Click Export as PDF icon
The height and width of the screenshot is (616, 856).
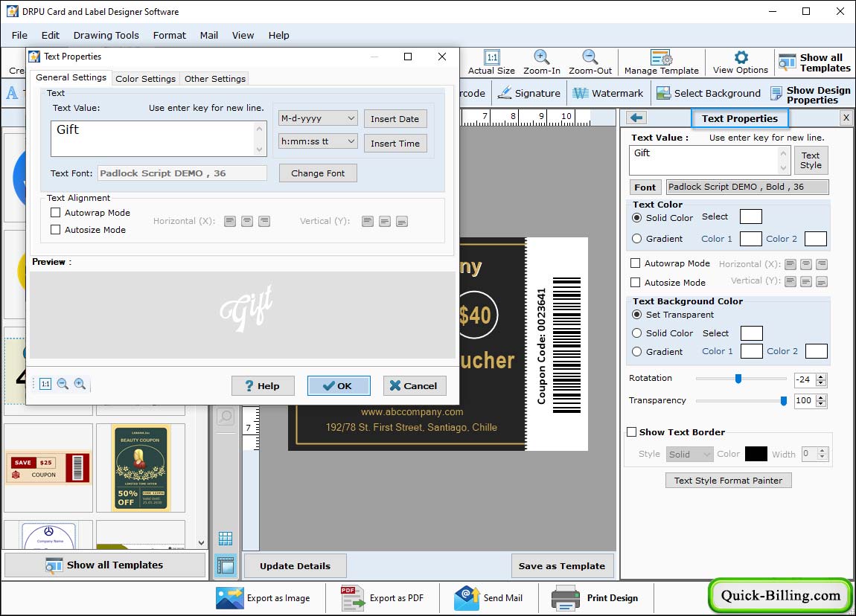[353, 598]
